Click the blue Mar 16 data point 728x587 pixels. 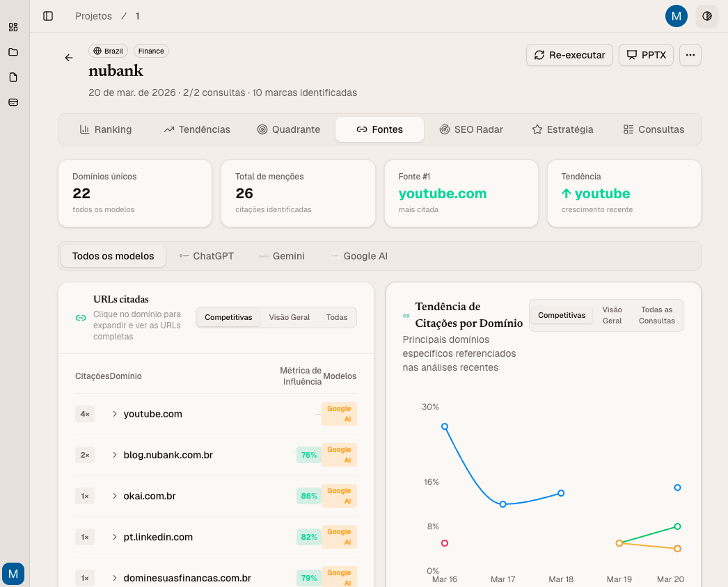(445, 426)
